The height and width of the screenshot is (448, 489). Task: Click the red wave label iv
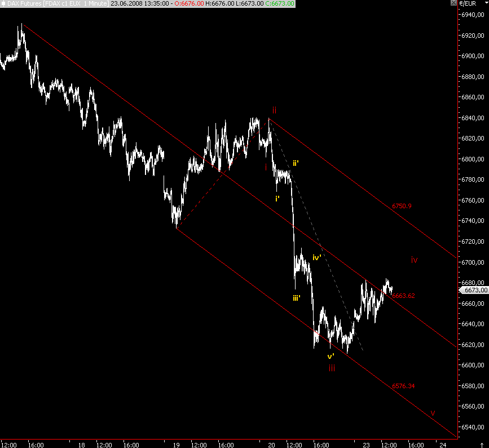(414, 260)
